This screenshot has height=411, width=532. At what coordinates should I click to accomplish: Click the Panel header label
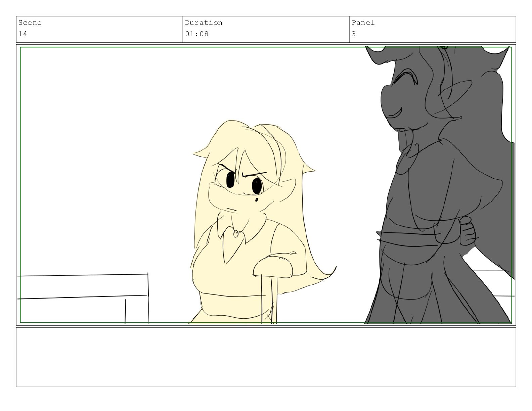[363, 23]
